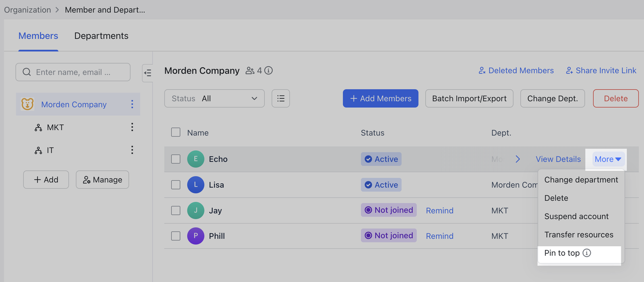This screenshot has width=644, height=282.
Task: Tick the checkbox next to Jay
Action: click(x=176, y=210)
